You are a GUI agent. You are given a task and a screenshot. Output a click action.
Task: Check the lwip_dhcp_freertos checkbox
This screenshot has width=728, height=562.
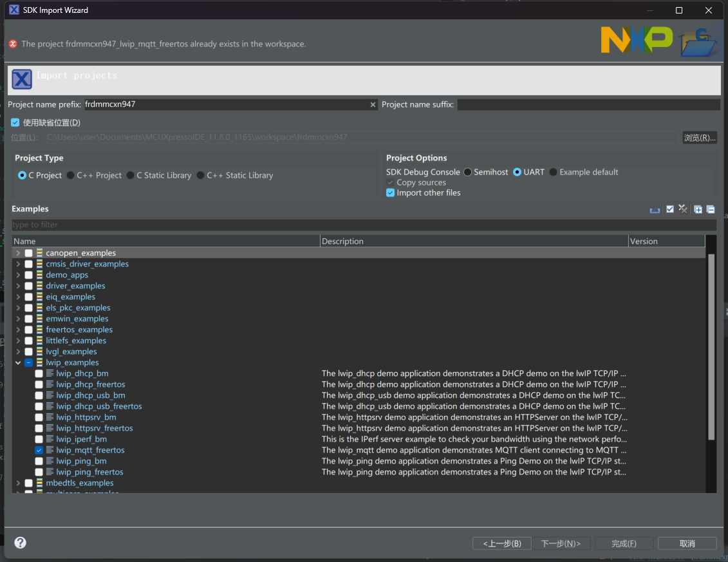point(39,384)
